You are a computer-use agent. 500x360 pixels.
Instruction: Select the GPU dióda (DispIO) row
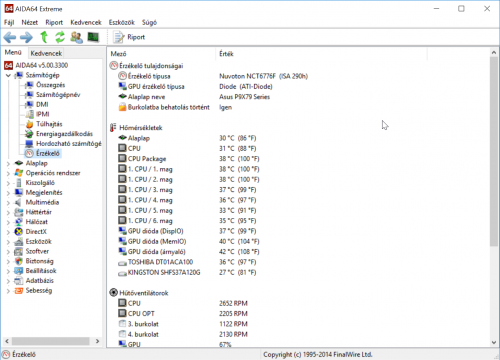pyautogui.click(x=187, y=231)
